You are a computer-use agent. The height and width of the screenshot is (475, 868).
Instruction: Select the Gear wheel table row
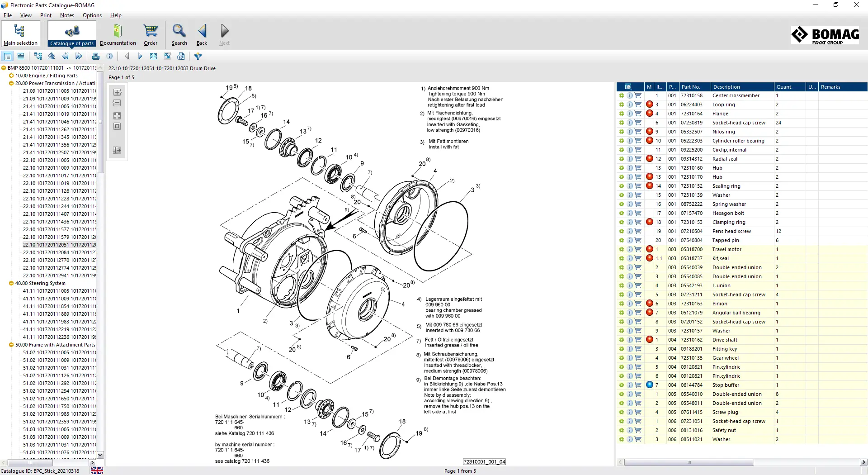742,358
